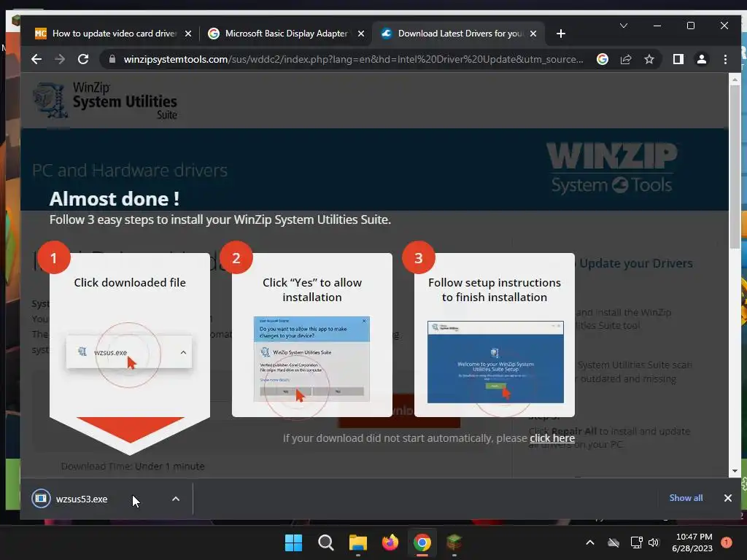Close the downloads bar
Viewport: 747px width, 560px height.
pyautogui.click(x=727, y=497)
